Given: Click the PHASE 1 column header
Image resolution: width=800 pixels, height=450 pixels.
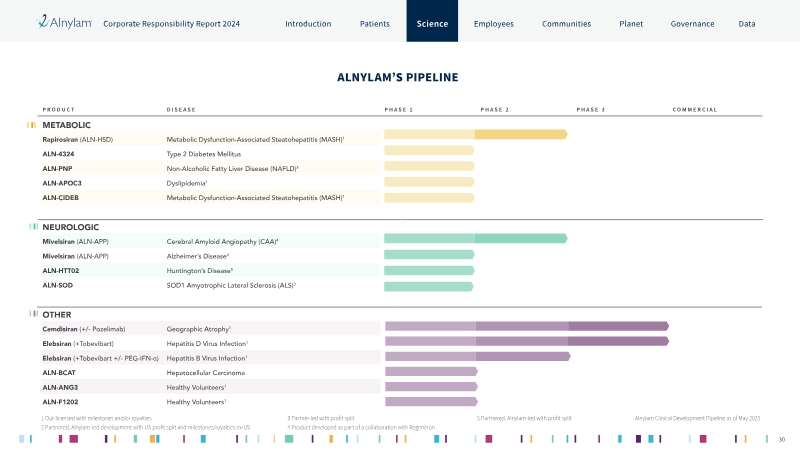Looking at the screenshot, I should pos(398,110).
